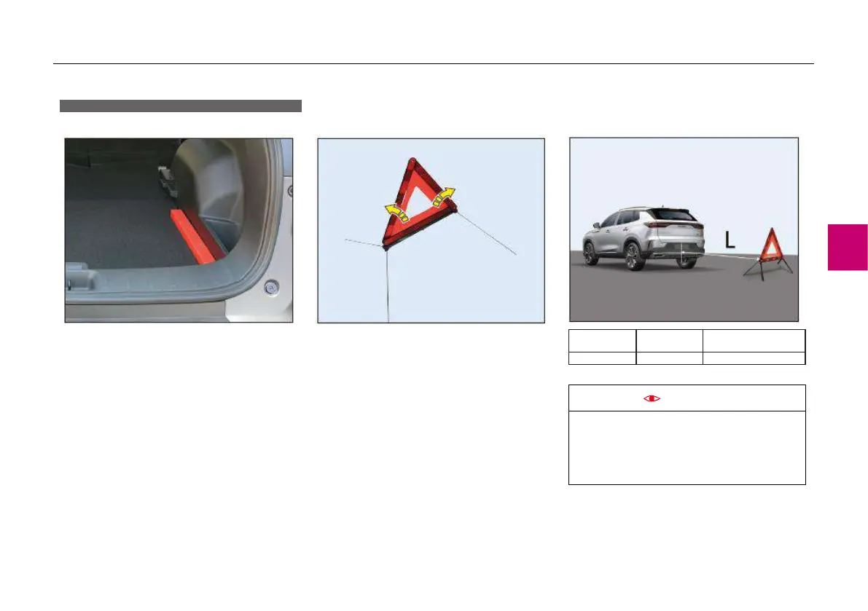Click the top-middle cell of the table
This screenshot has height=611, width=868.
tap(669, 341)
